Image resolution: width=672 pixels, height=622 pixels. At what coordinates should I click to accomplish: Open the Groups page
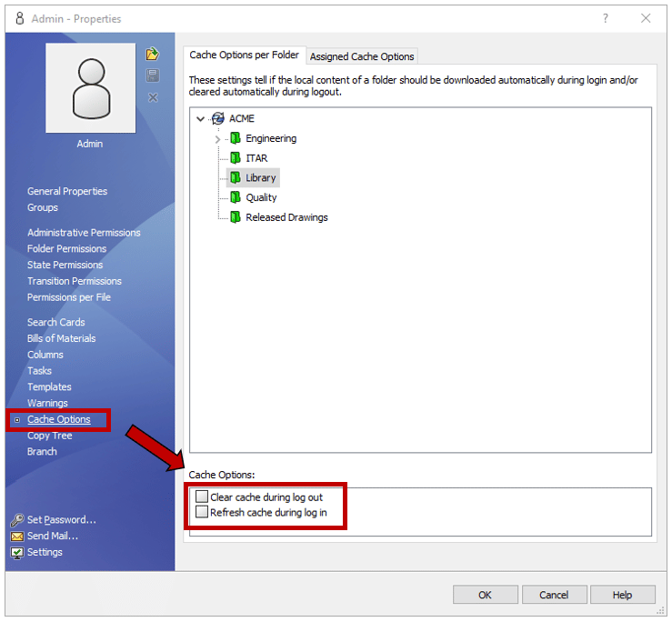coord(43,207)
